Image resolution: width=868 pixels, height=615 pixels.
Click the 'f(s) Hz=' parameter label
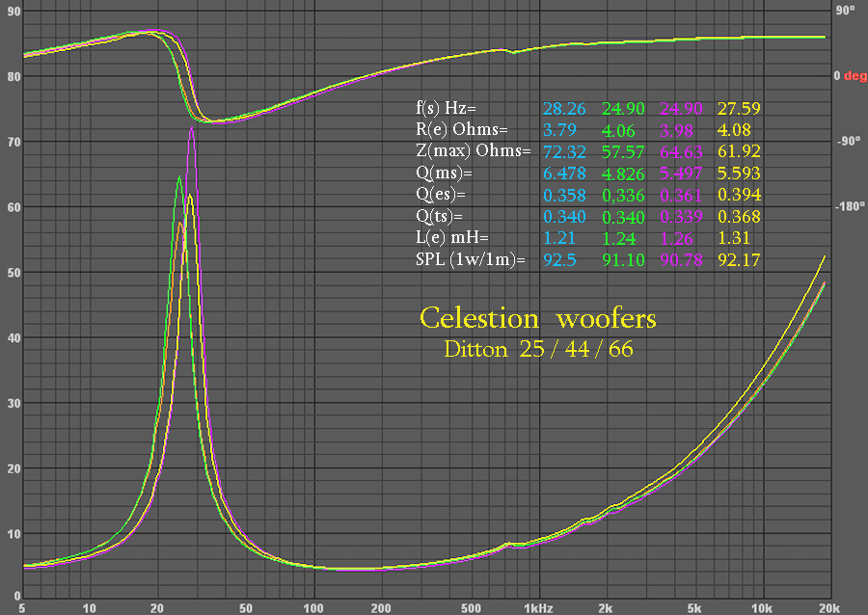(446, 108)
